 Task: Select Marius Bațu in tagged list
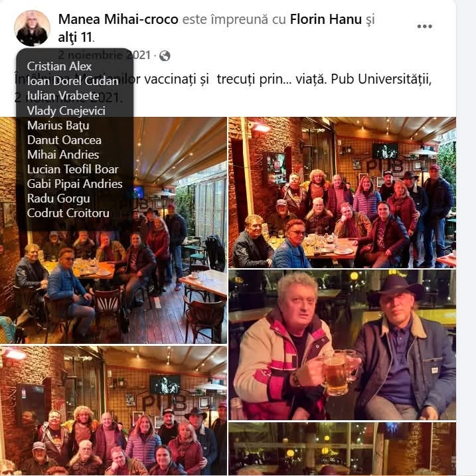[x=58, y=125]
